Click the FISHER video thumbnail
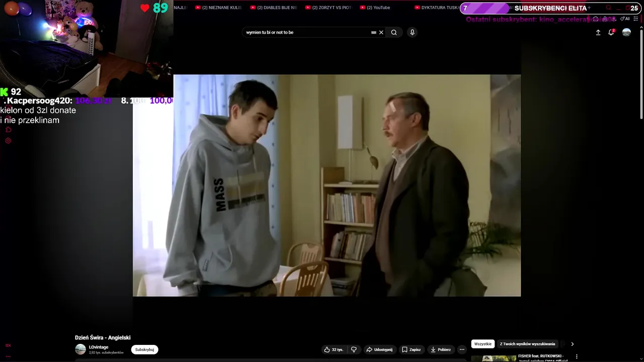 (494, 358)
